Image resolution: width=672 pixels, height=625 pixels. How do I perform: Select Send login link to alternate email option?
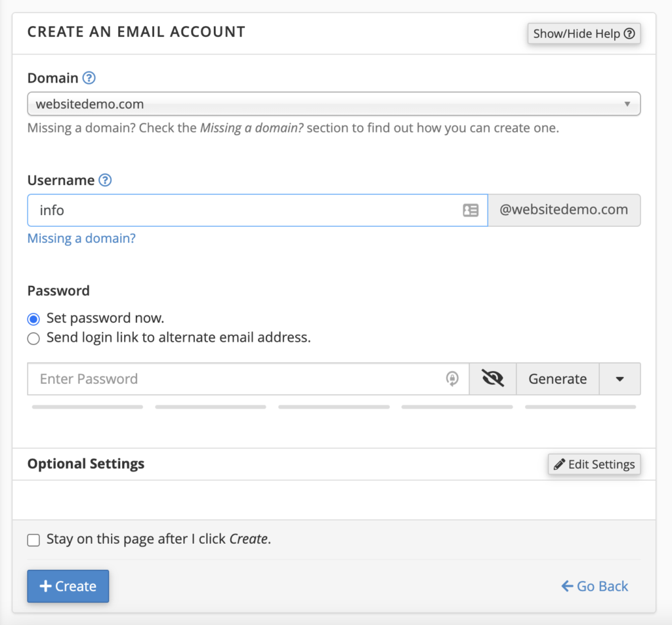click(x=33, y=339)
